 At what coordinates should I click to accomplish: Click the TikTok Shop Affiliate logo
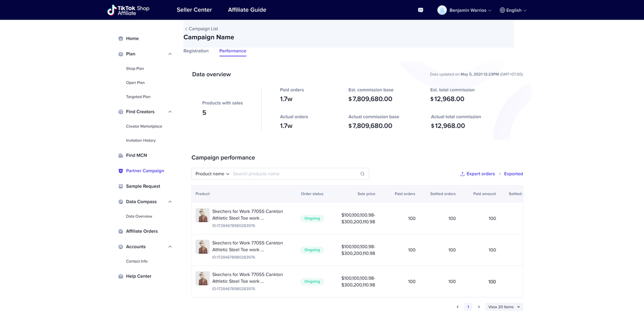(128, 10)
